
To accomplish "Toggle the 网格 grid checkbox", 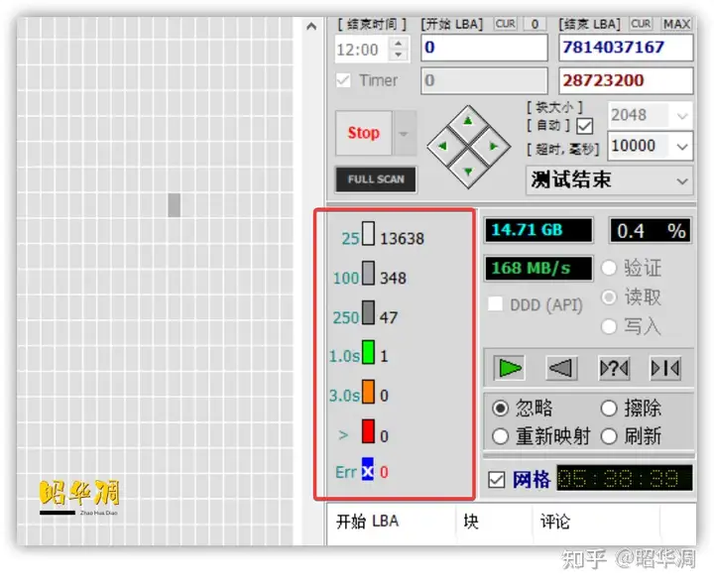I will (x=497, y=481).
